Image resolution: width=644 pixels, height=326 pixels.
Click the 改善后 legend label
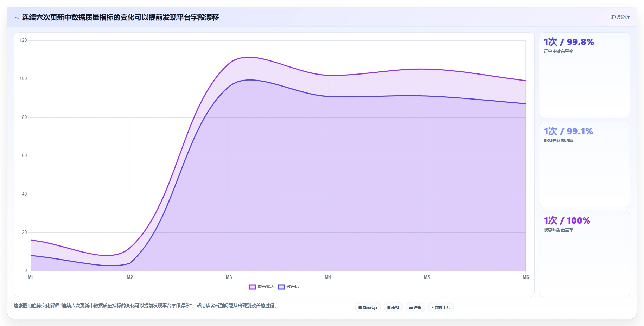pos(293,287)
